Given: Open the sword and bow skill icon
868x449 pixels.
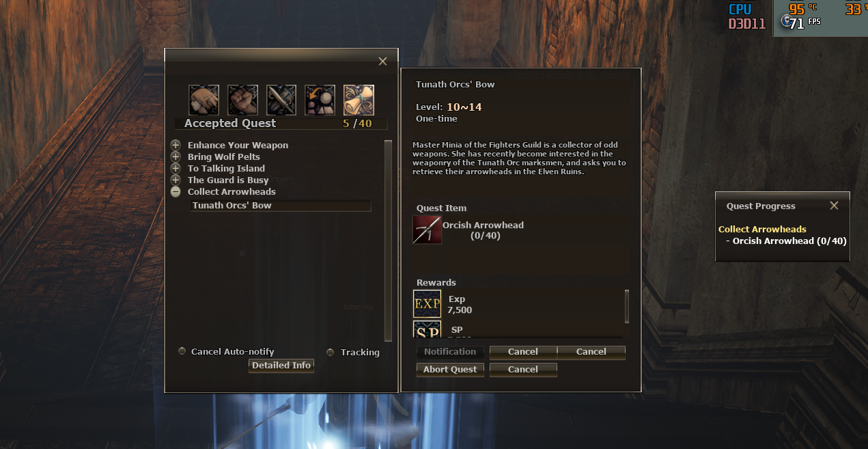Looking at the screenshot, I should (x=281, y=100).
